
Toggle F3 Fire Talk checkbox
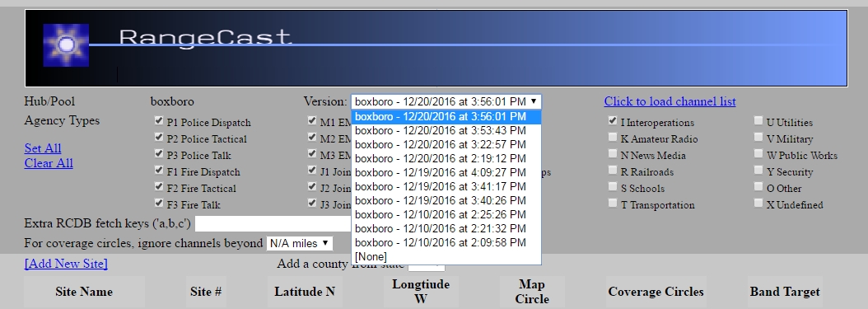159,203
